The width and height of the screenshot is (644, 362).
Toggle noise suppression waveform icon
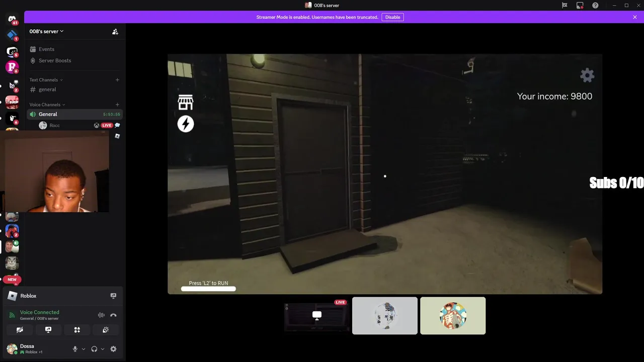pos(101,315)
